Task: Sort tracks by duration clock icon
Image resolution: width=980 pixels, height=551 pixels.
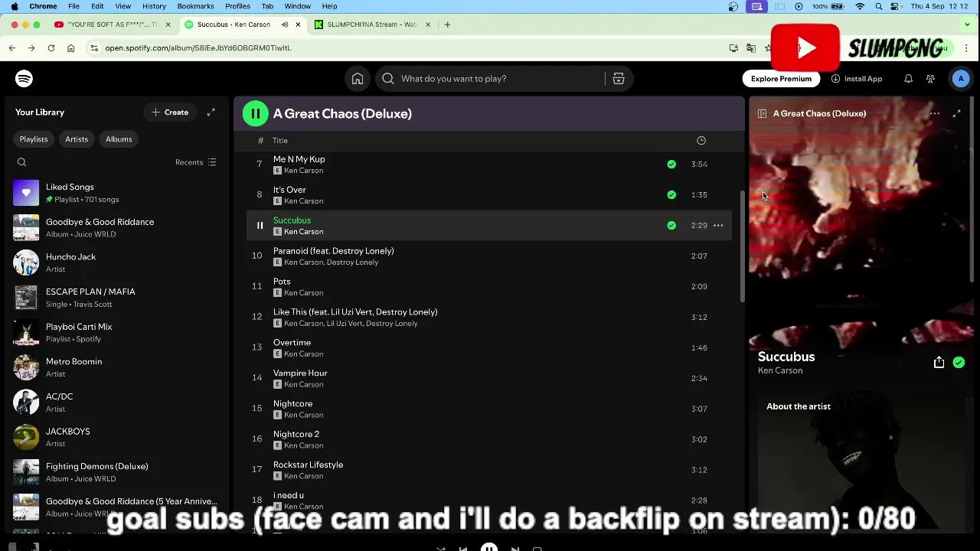Action: click(701, 141)
